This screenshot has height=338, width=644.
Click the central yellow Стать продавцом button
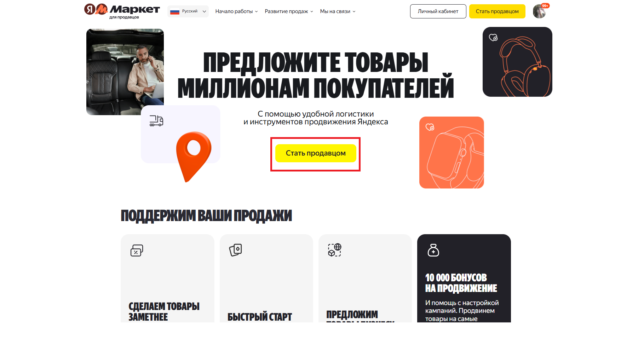pos(316,153)
